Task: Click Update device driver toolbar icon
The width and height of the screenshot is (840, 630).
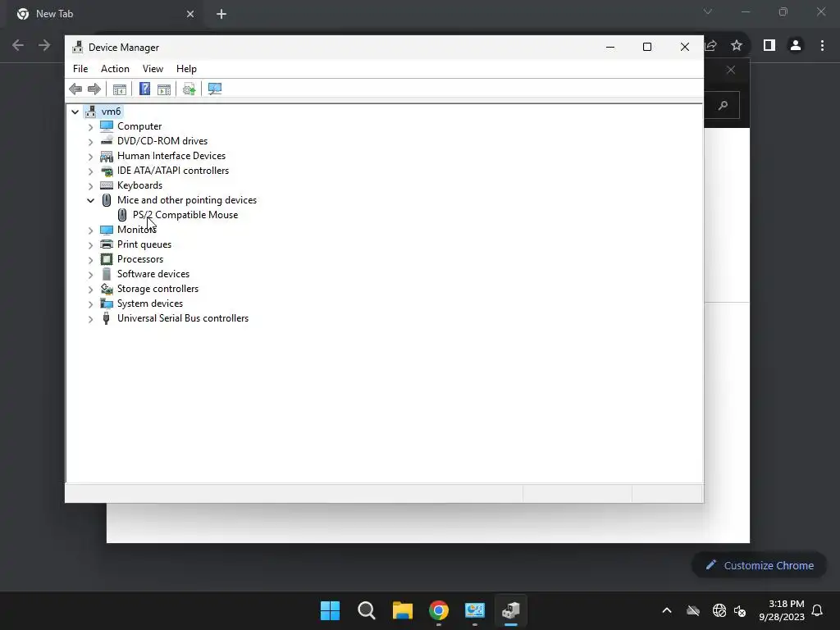Action: [x=189, y=89]
